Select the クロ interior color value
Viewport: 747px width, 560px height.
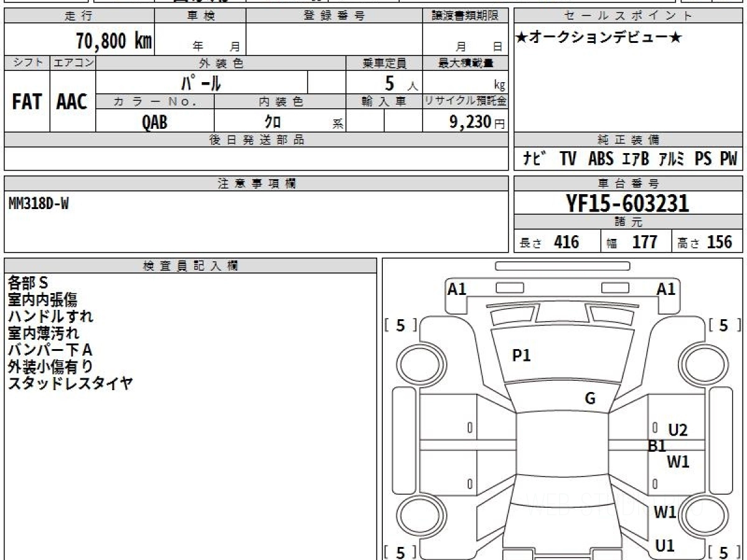point(273,121)
